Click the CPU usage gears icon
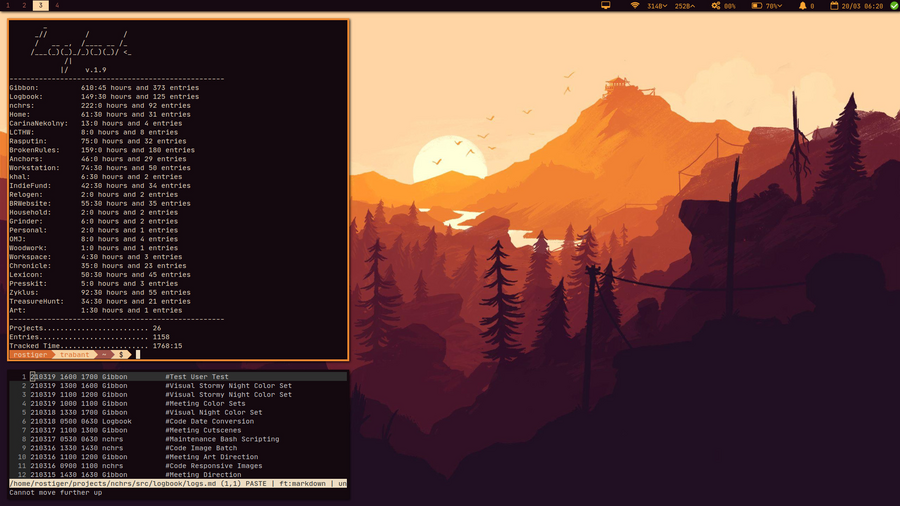The image size is (900, 506). 716,6
